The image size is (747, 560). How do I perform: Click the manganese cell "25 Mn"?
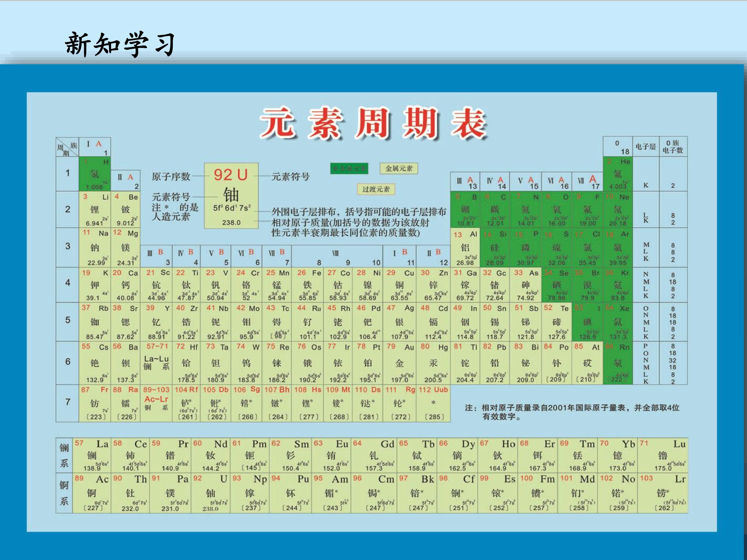[x=277, y=285]
